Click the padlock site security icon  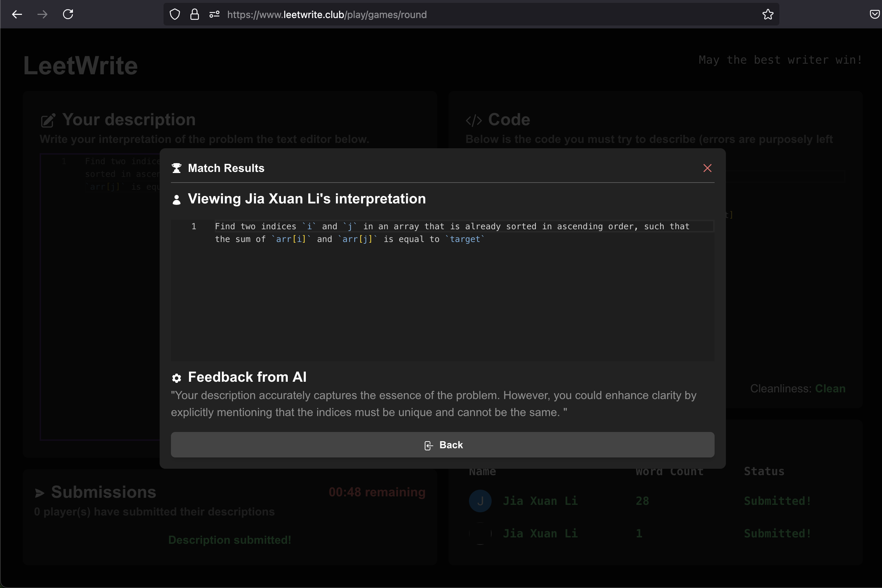coord(194,14)
